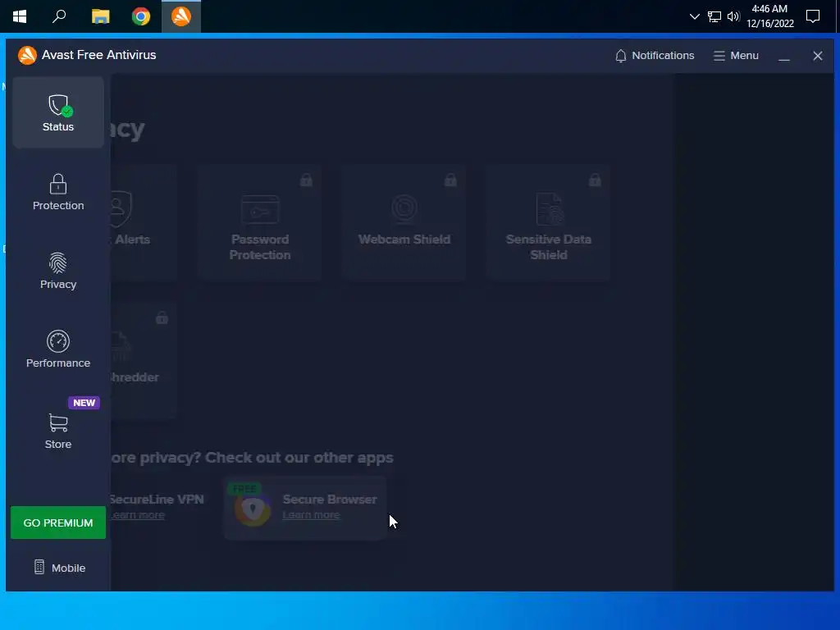Click the Sensitive Data Shield tile
This screenshot has width=840, height=630.
549,223
